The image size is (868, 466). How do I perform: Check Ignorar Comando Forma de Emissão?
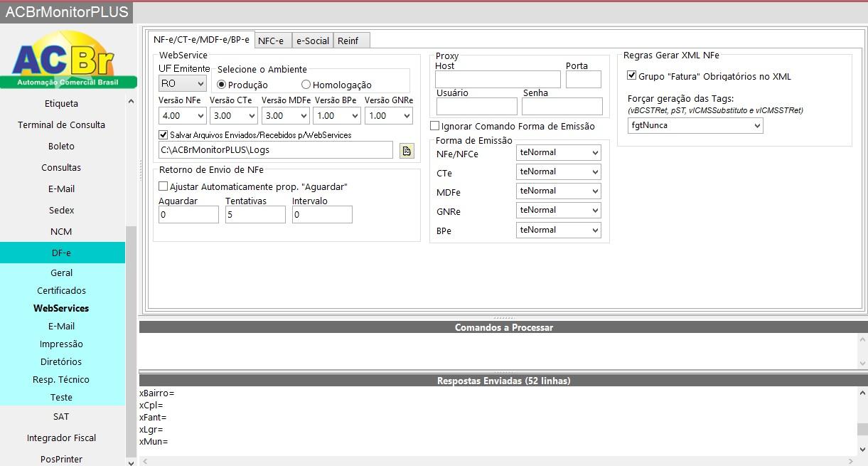pos(435,126)
